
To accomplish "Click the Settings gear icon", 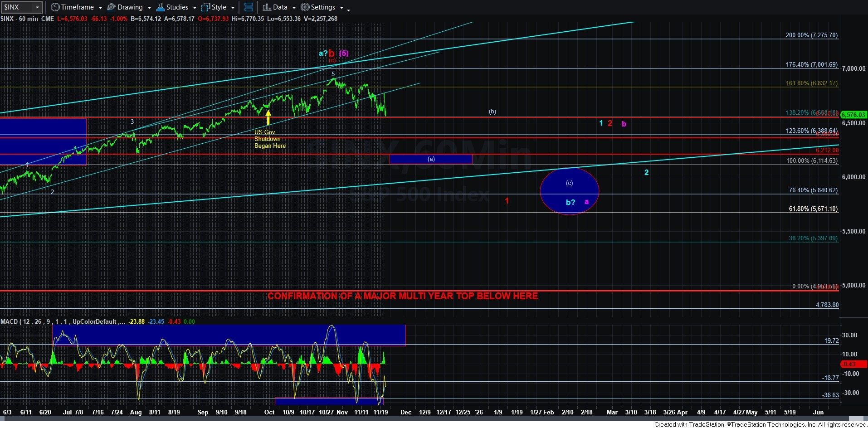I will click(x=305, y=7).
